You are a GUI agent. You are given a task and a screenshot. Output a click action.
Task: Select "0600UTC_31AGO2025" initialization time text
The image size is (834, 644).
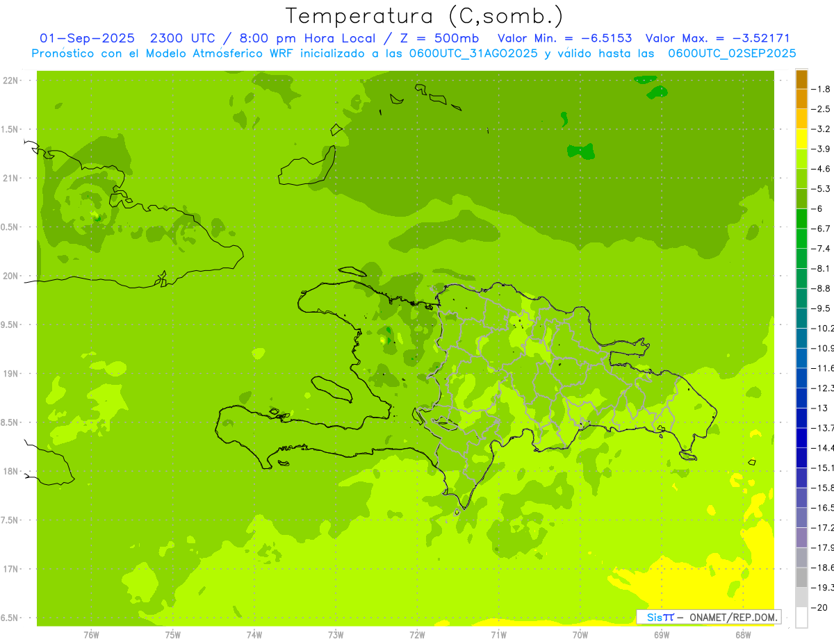[473, 53]
